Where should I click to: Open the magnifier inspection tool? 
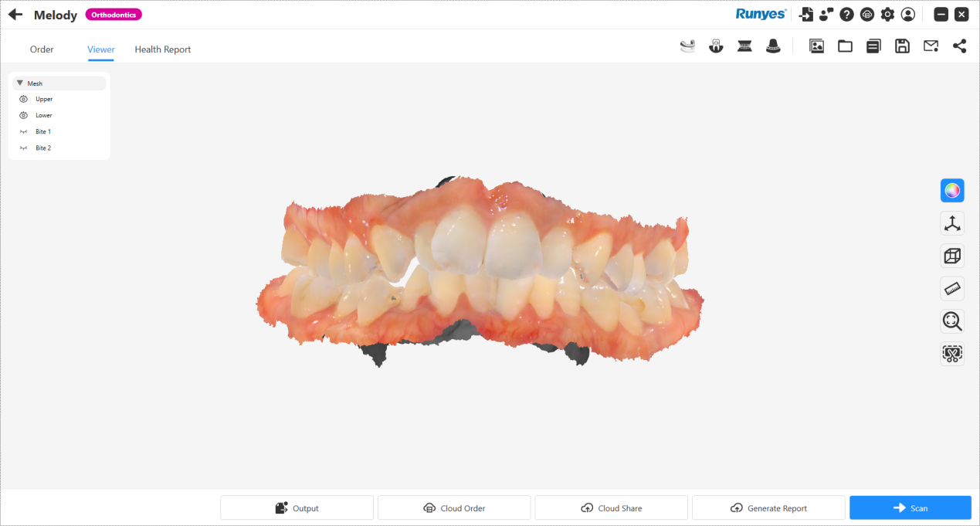coord(952,321)
